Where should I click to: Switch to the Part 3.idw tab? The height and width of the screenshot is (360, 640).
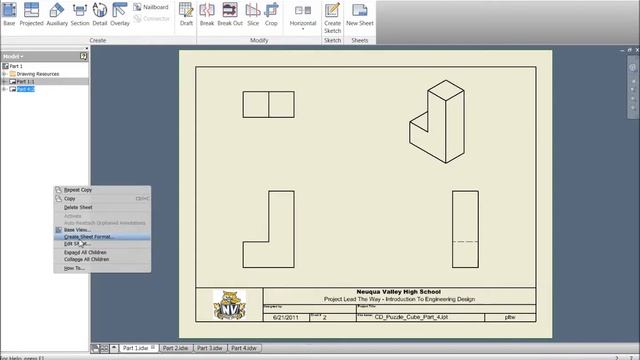point(210,348)
